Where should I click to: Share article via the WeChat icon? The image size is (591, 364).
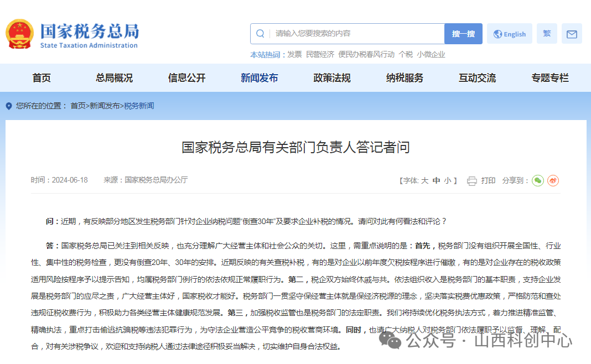pos(537,180)
